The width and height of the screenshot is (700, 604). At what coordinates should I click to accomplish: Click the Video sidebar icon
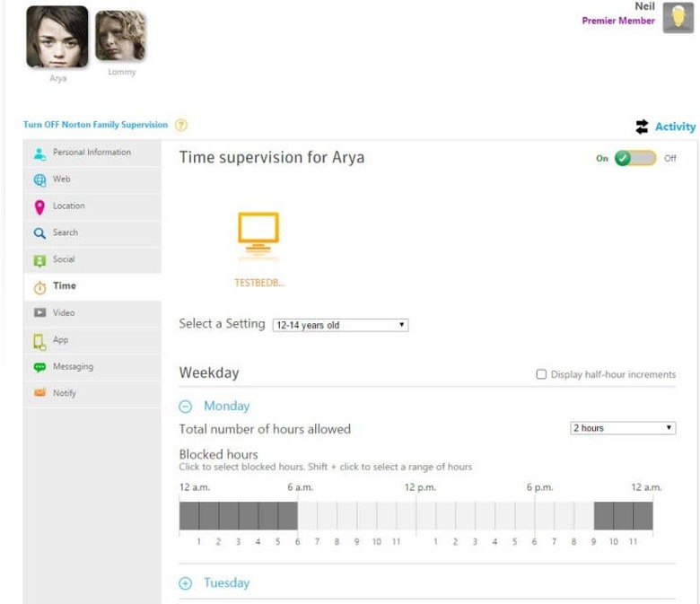pyautogui.click(x=39, y=313)
